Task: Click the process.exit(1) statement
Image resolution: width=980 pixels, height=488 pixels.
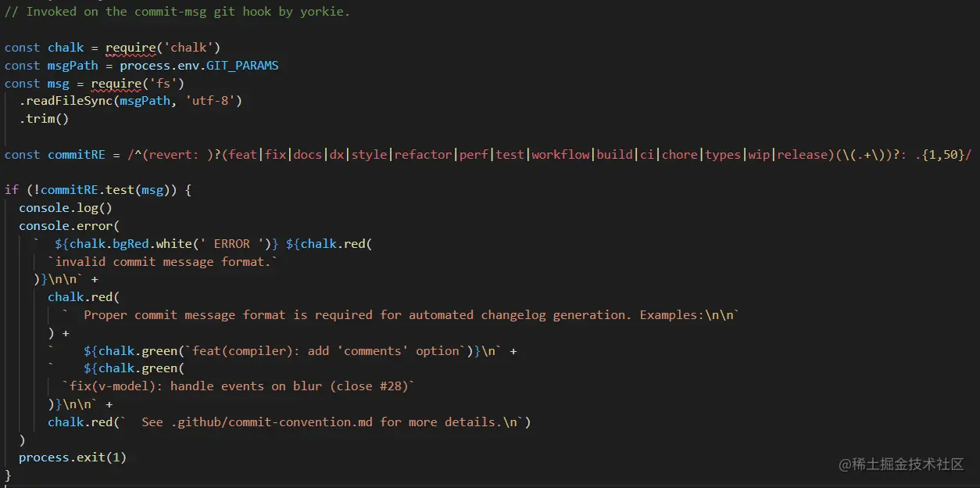Action: [72, 457]
